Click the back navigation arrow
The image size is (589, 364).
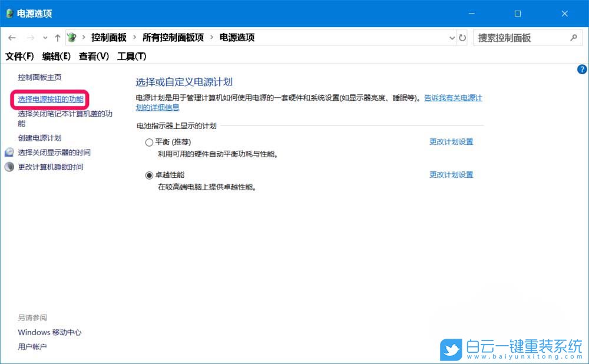coord(12,37)
